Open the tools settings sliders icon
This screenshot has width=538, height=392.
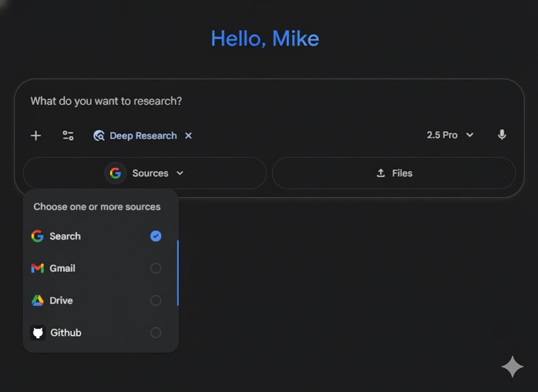pos(68,136)
